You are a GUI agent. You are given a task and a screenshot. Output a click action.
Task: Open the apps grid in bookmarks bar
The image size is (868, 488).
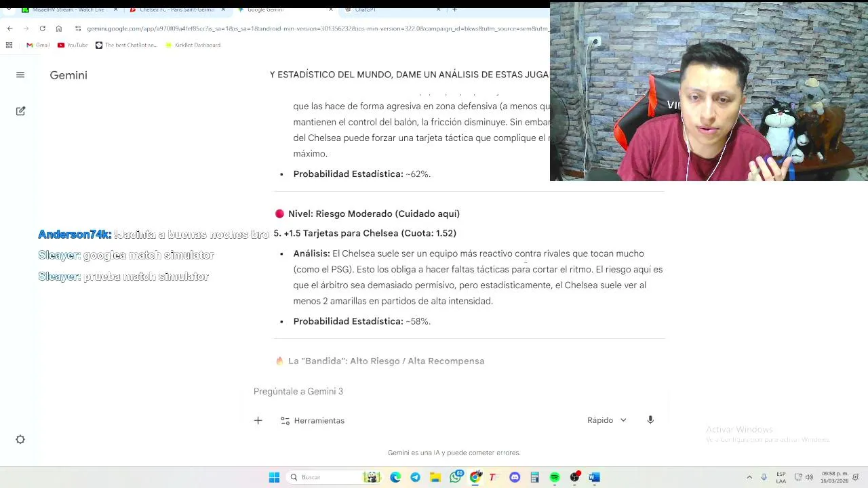pyautogui.click(x=9, y=45)
